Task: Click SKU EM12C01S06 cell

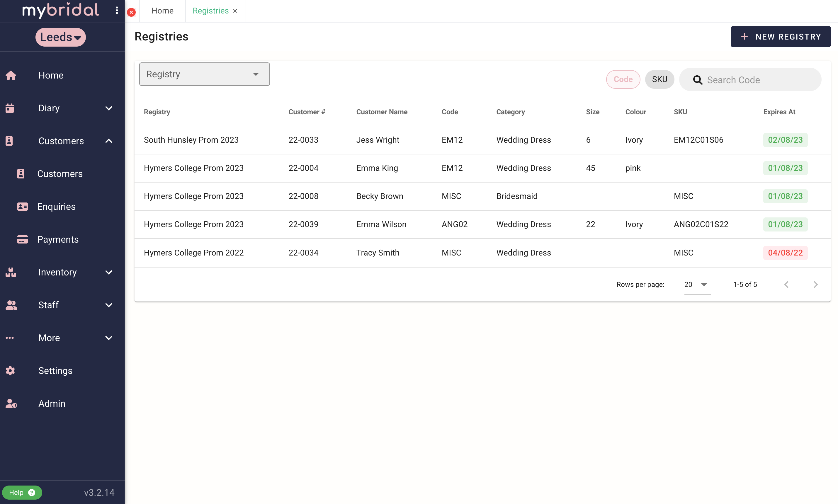Action: 698,140
